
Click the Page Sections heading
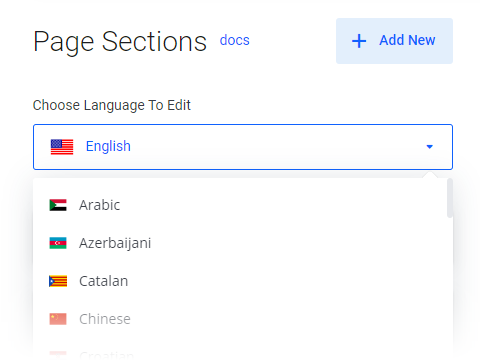[120, 42]
